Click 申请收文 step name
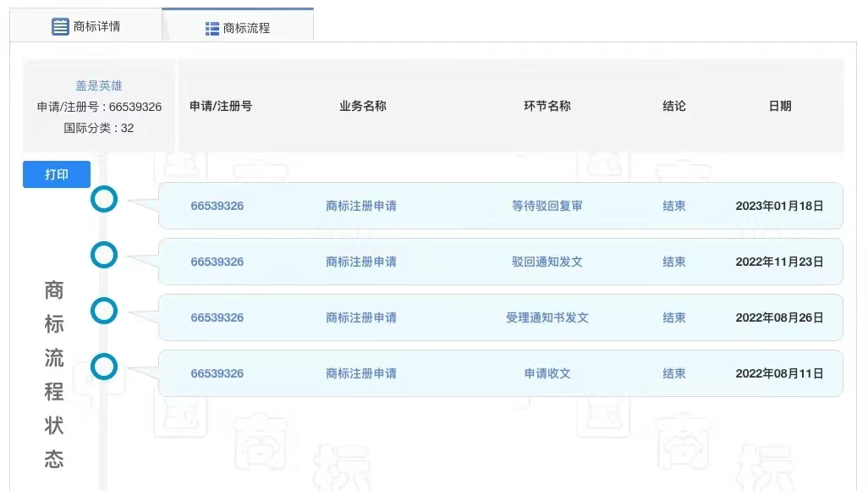The image size is (868, 491). (547, 373)
